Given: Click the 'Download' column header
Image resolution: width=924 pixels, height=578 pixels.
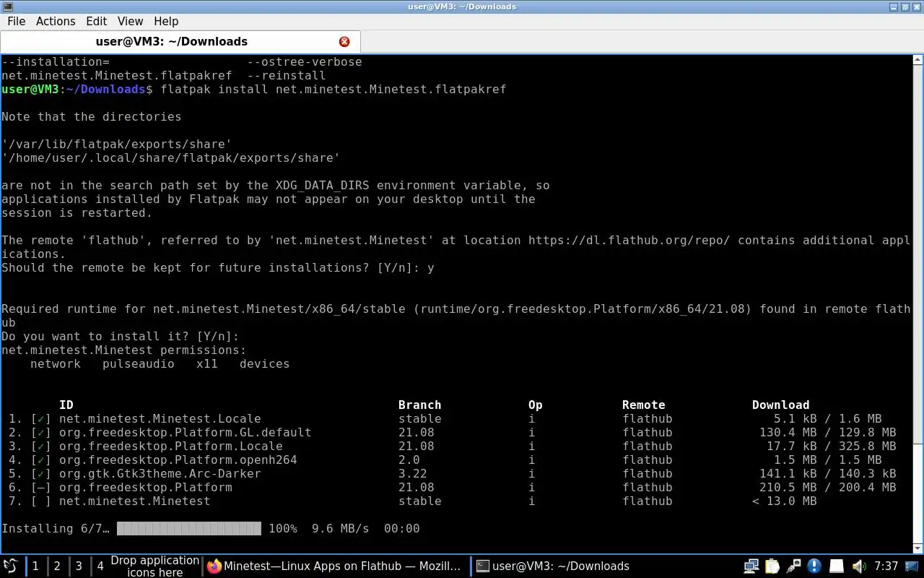Looking at the screenshot, I should [x=780, y=405].
